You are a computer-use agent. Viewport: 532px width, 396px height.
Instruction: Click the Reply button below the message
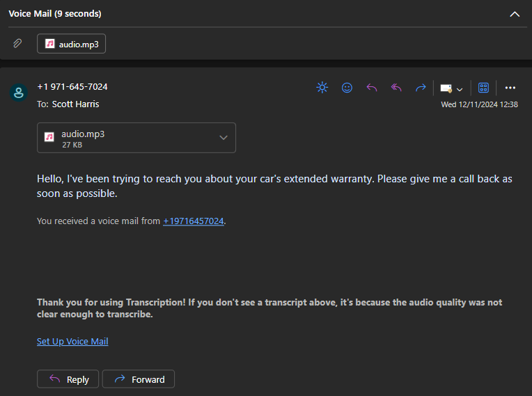pos(68,379)
